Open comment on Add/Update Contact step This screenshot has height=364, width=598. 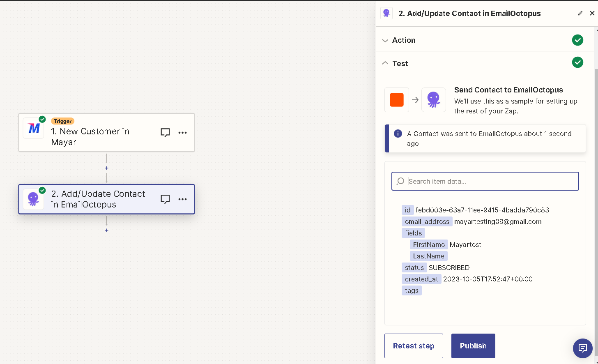[x=165, y=199]
